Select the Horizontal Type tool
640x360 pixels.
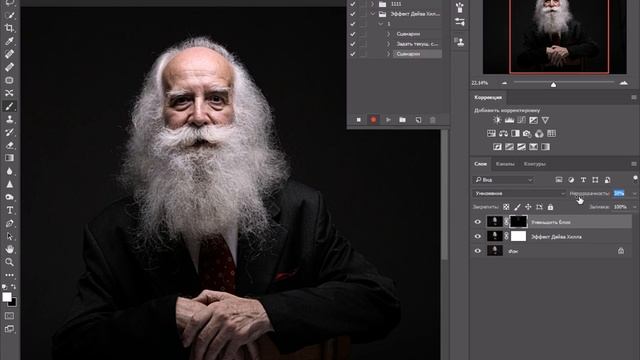coord(9,210)
